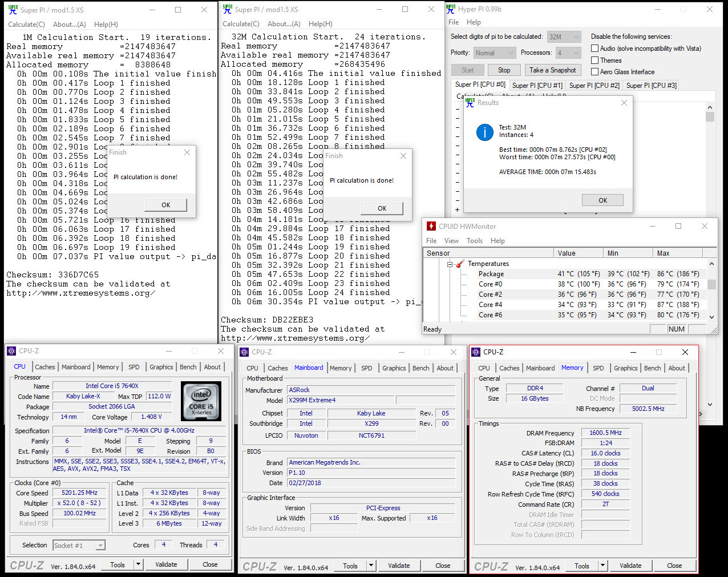
Task: Click the Max column header in HWMonitor
Action: 678,253
